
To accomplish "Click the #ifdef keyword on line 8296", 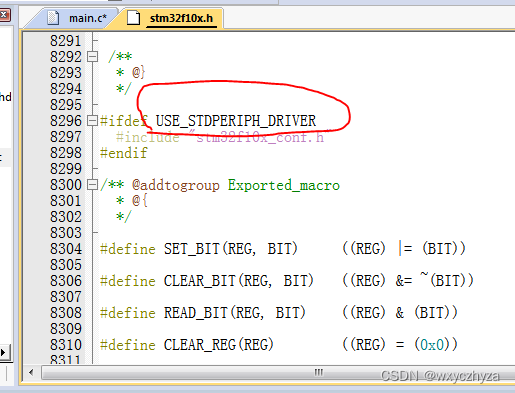I will (124, 121).
